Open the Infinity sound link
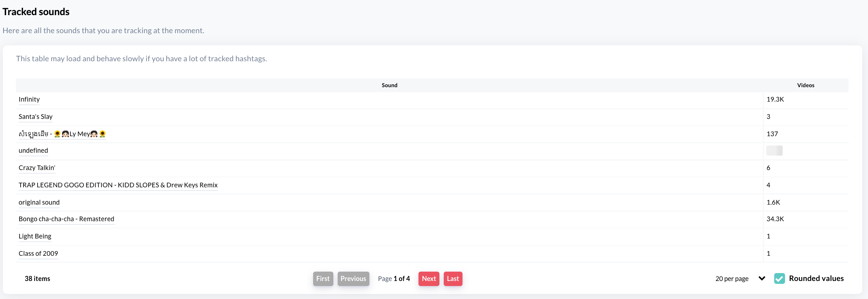Screen dimensions: 868x299 [x=29, y=99]
